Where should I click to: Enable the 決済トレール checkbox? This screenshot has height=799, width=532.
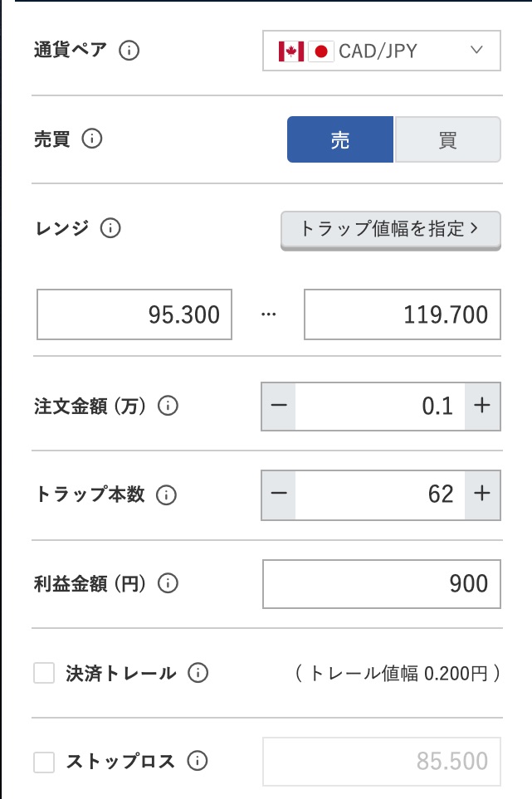pos(44,673)
